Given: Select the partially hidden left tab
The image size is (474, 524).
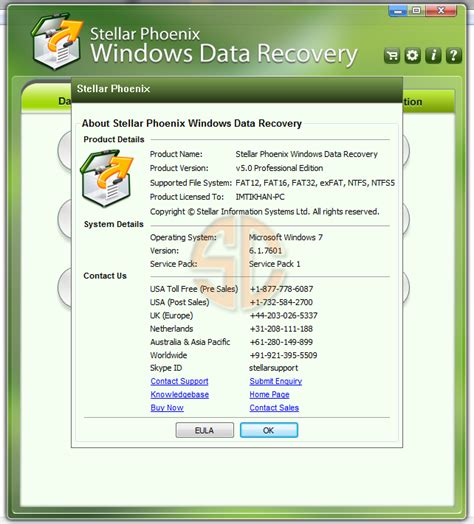Looking at the screenshot, I should [x=47, y=98].
